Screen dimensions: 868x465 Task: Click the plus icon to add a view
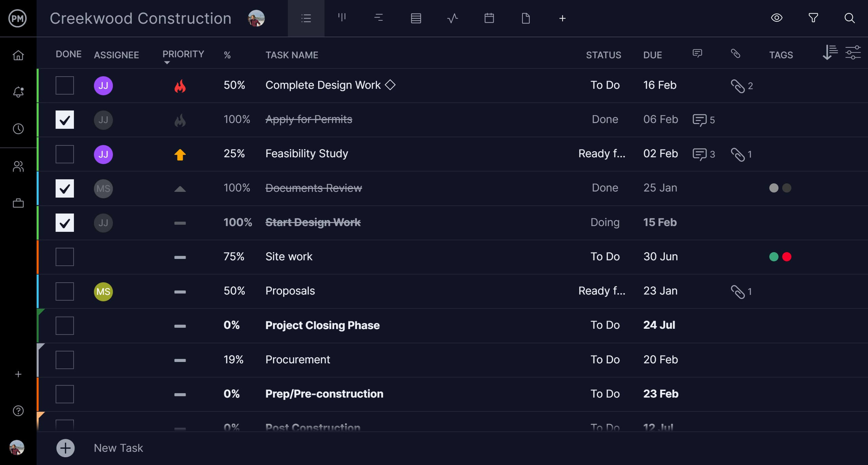[x=561, y=18]
